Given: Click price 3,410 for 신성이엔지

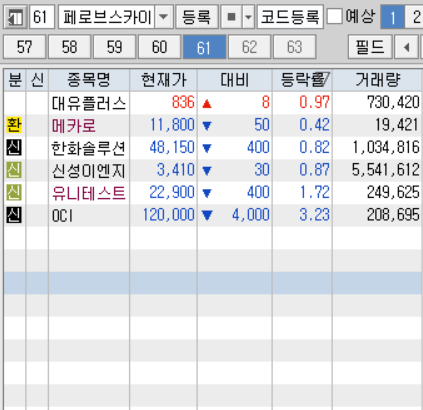Looking at the screenshot, I should pos(176,170).
